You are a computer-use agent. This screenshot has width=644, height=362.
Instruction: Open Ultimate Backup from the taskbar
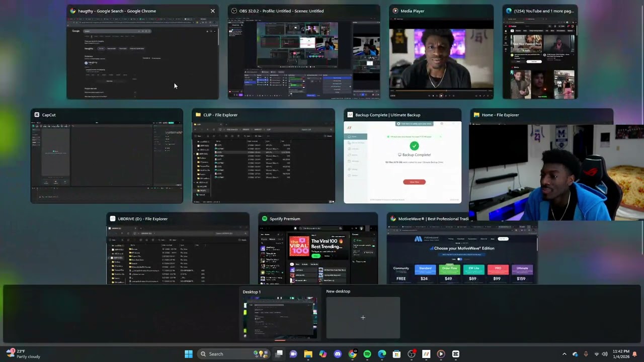click(426, 354)
